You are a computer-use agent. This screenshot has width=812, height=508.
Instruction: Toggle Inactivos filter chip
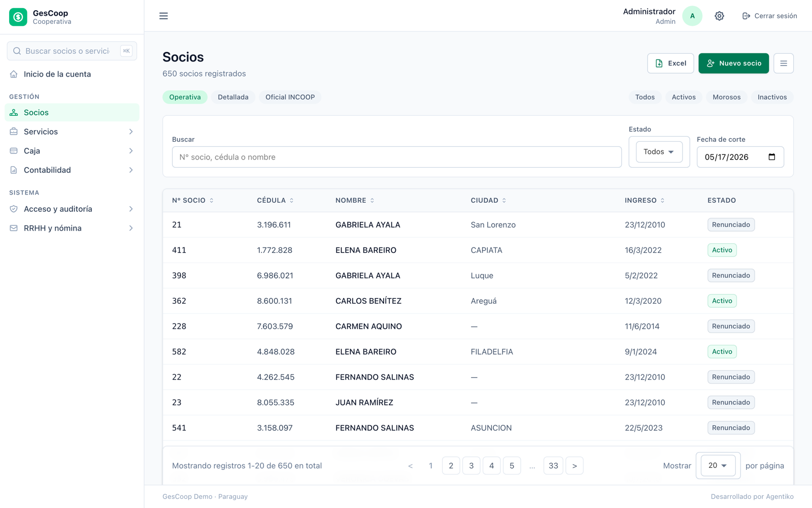(x=772, y=97)
